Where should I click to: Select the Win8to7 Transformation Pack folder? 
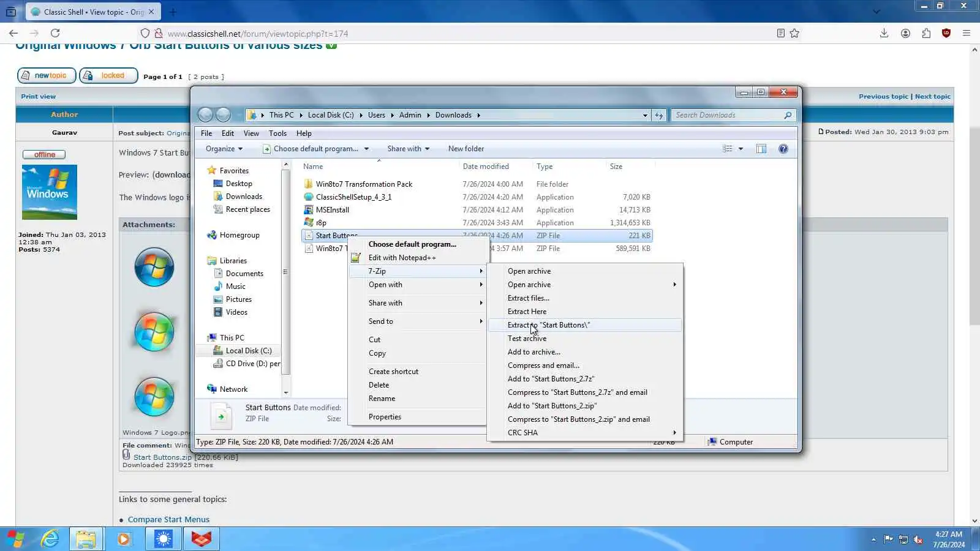(x=477, y=184)
